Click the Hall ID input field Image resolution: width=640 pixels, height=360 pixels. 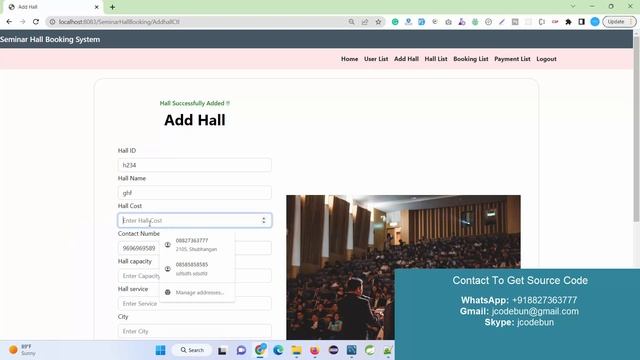(x=194, y=165)
